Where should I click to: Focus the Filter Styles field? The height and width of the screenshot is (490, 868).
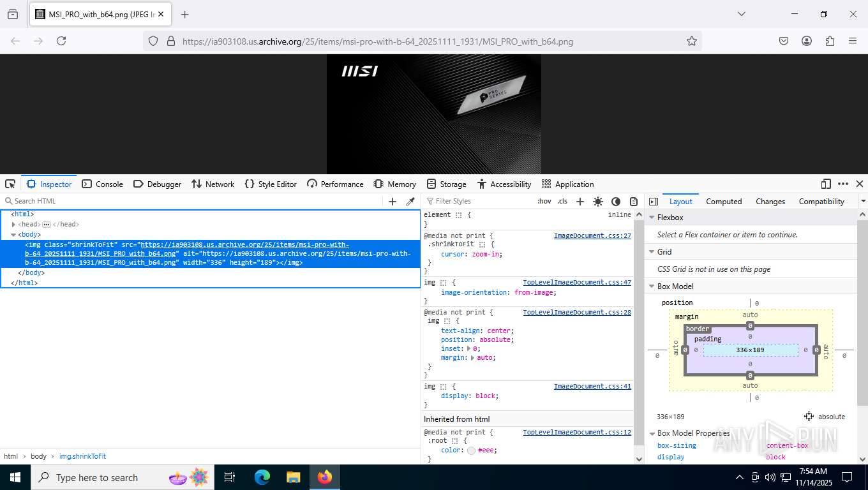(479, 201)
